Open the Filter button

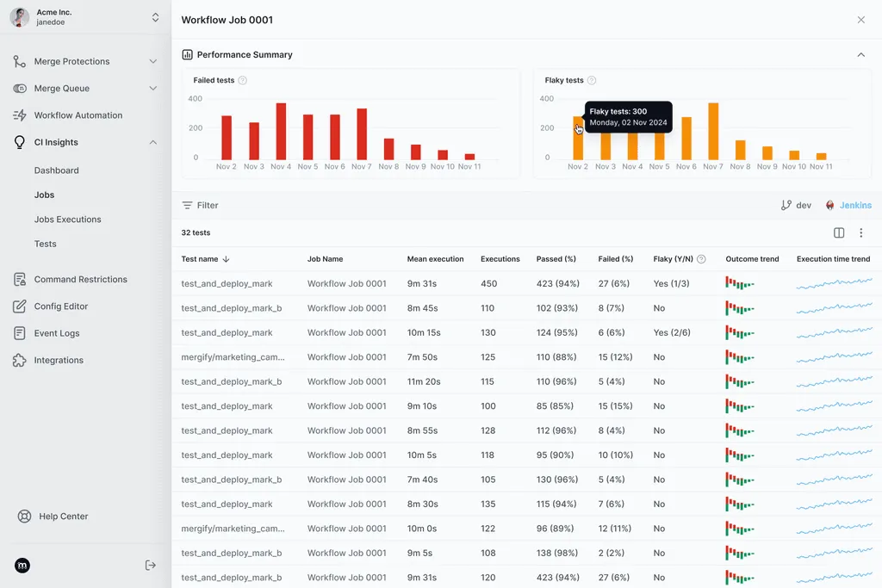coord(200,205)
